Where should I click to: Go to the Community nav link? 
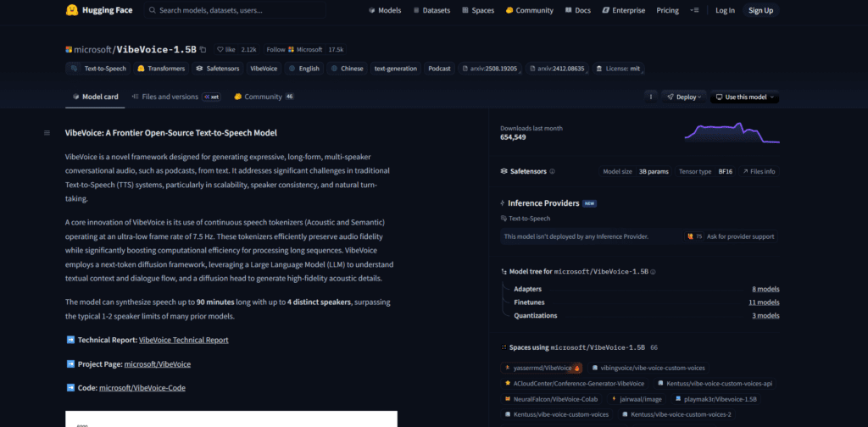pyautogui.click(x=529, y=10)
